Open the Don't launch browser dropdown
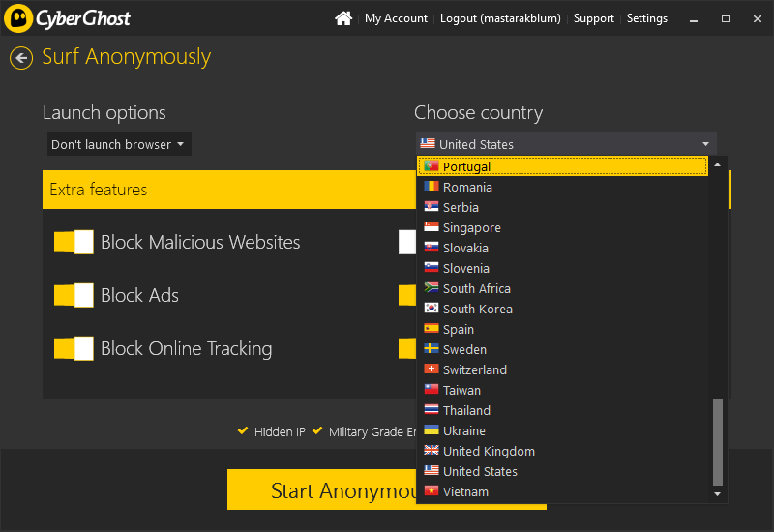774x532 pixels. (x=119, y=144)
